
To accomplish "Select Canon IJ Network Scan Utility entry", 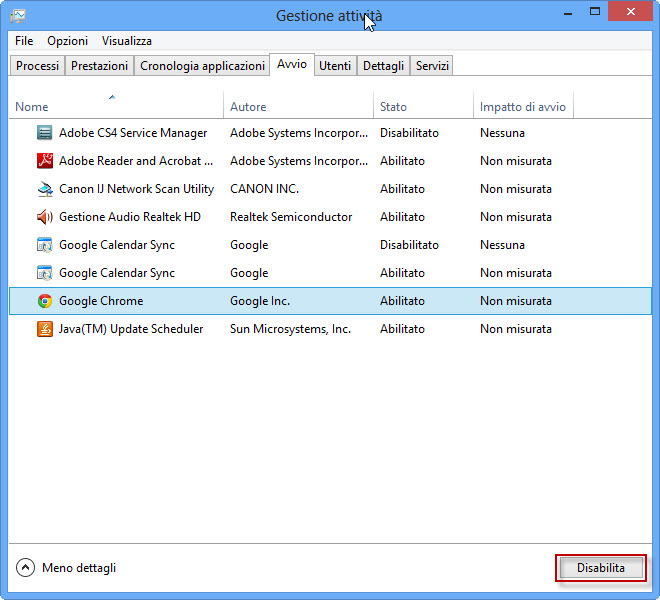I will coord(136,189).
